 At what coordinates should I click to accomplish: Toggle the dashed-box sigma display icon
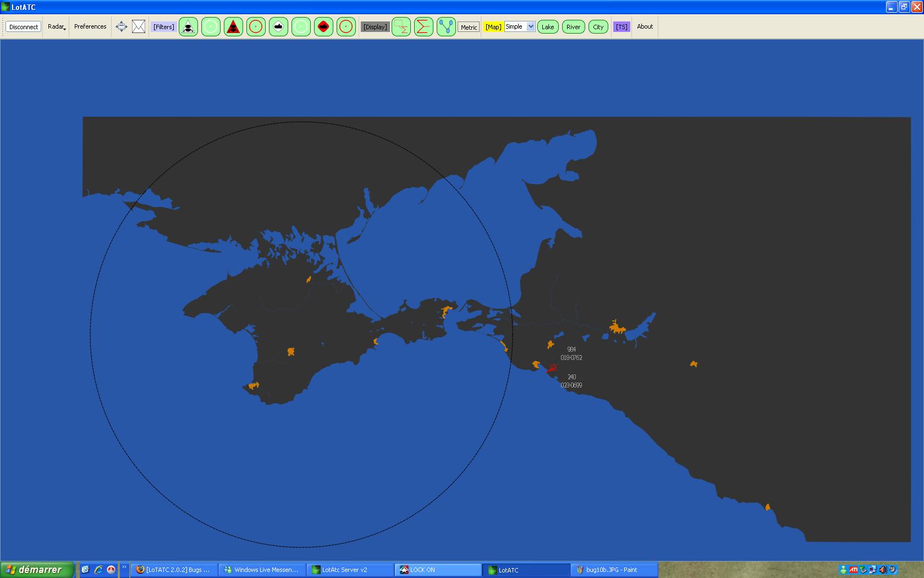[x=401, y=26]
